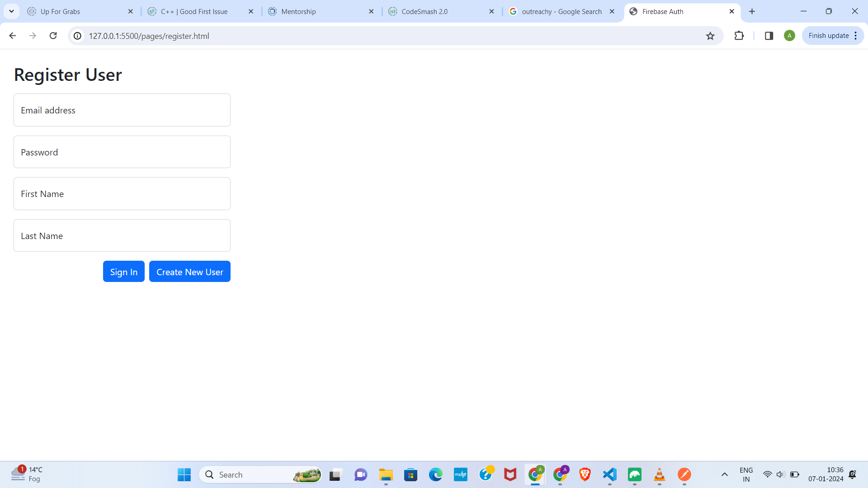Image resolution: width=868 pixels, height=488 pixels.
Task: Close the Up For Grabs tab
Action: pyautogui.click(x=131, y=12)
